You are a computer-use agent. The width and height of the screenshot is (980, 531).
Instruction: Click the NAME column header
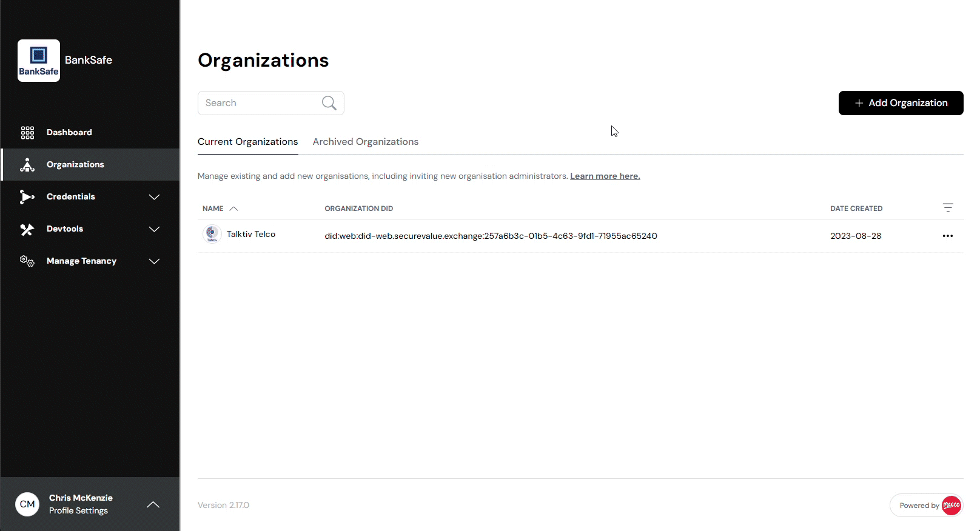click(213, 209)
